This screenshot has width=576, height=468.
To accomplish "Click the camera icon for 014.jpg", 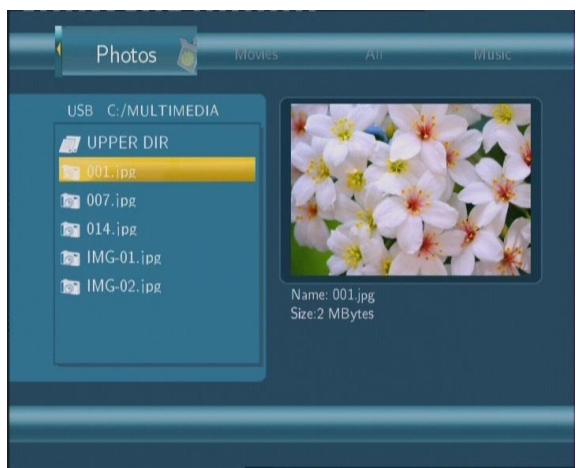I will pos(70,230).
